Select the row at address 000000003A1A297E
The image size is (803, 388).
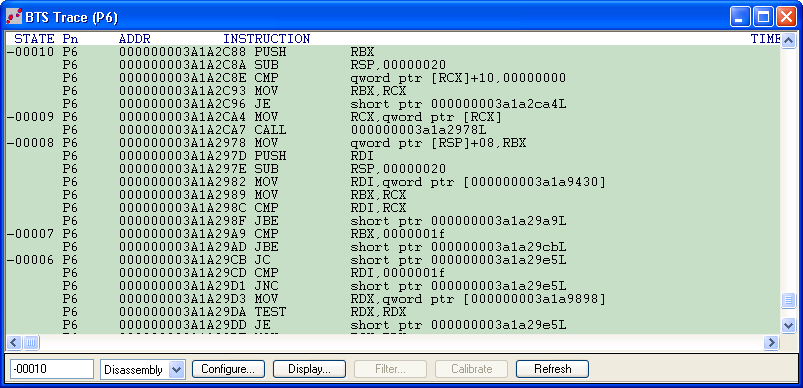click(x=393, y=169)
